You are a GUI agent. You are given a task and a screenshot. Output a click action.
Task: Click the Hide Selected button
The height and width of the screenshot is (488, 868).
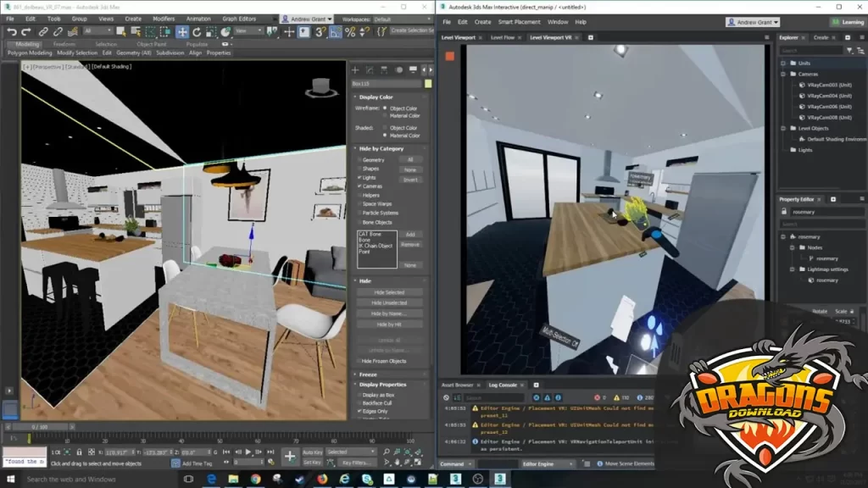point(388,292)
